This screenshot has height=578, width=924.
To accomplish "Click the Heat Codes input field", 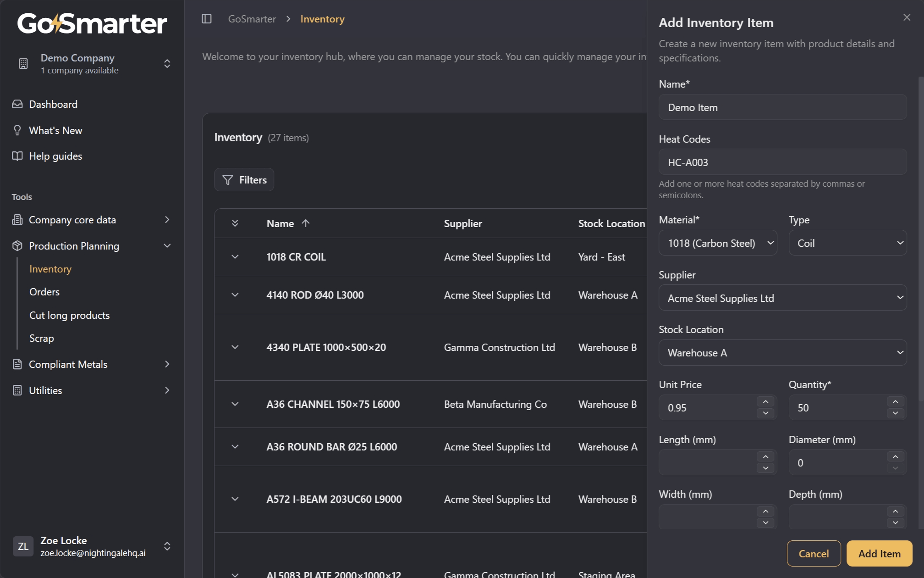I will click(x=783, y=162).
